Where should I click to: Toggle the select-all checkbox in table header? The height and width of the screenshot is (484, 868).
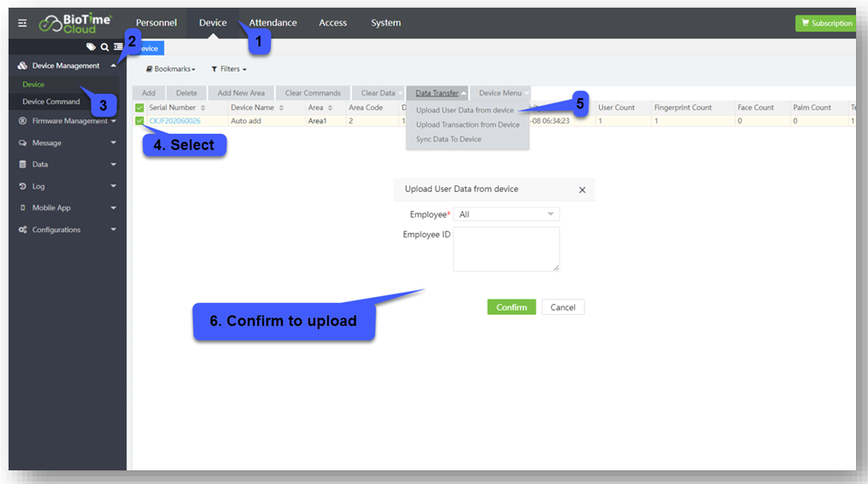click(139, 108)
